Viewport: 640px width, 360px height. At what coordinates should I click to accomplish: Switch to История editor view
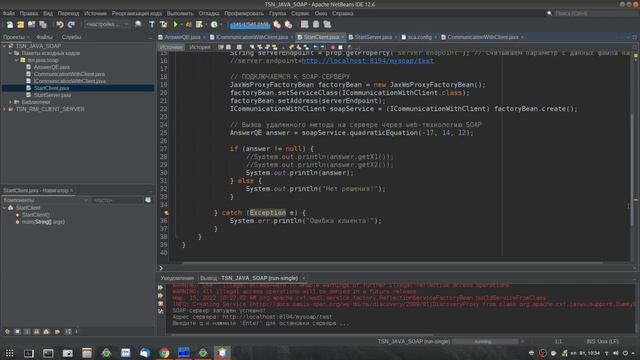pyautogui.click(x=200, y=47)
